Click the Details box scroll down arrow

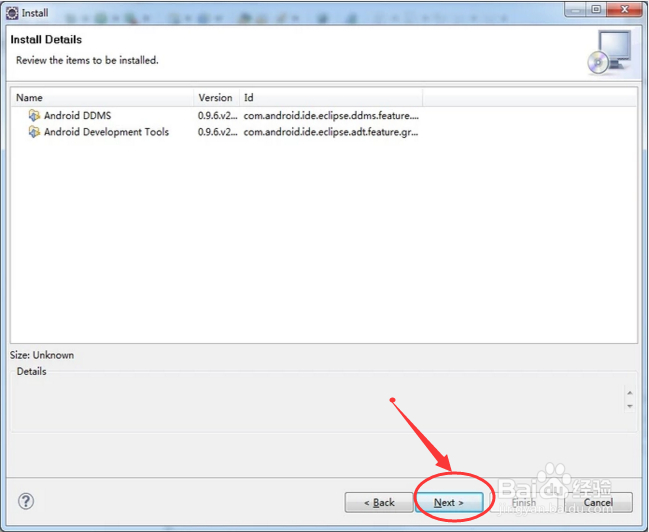pyautogui.click(x=630, y=406)
